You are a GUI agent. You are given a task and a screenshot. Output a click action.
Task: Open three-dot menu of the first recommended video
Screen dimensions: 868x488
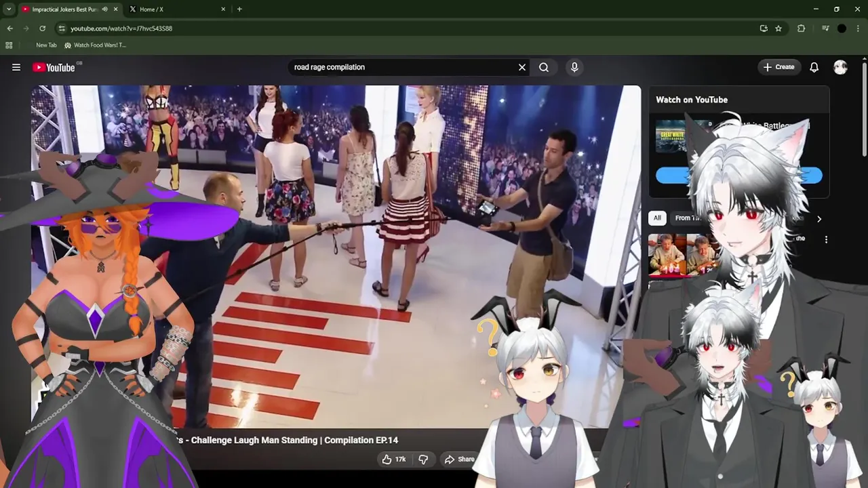[826, 239]
